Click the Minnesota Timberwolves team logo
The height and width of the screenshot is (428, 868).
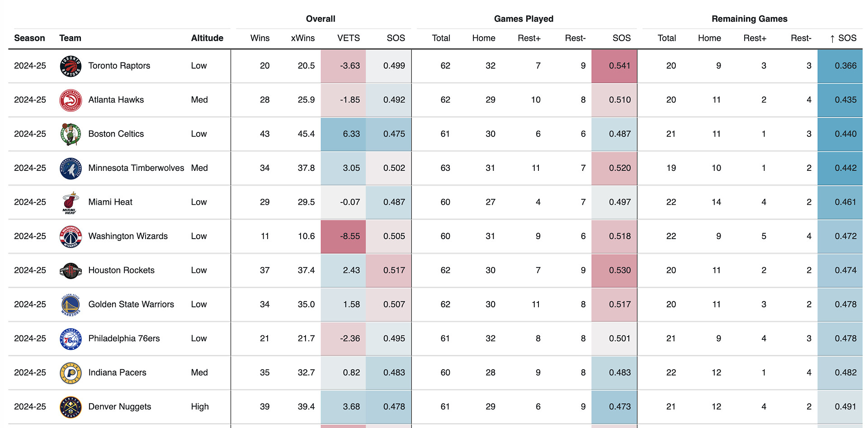click(71, 168)
